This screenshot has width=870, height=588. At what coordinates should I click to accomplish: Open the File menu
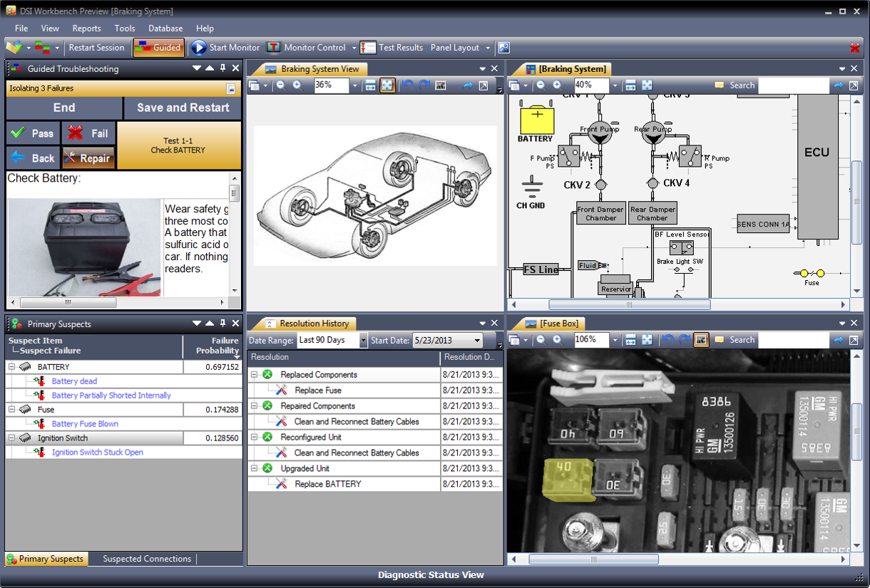21,29
